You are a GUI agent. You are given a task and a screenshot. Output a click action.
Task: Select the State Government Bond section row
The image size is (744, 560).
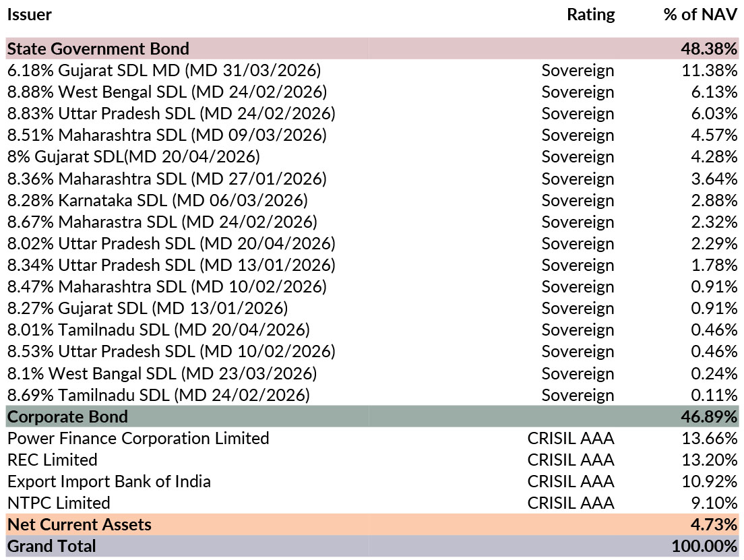click(98, 49)
